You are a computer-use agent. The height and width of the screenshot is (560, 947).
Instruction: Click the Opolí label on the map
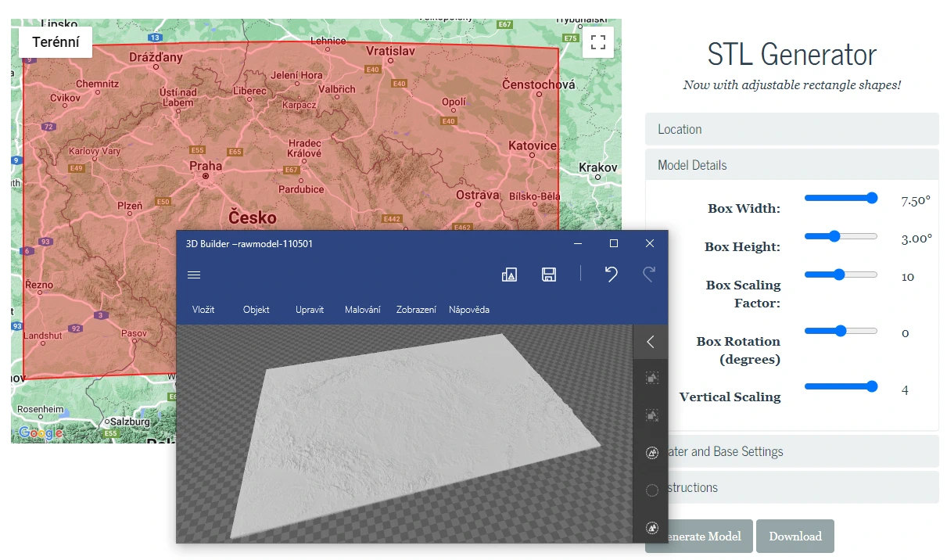pos(454,102)
